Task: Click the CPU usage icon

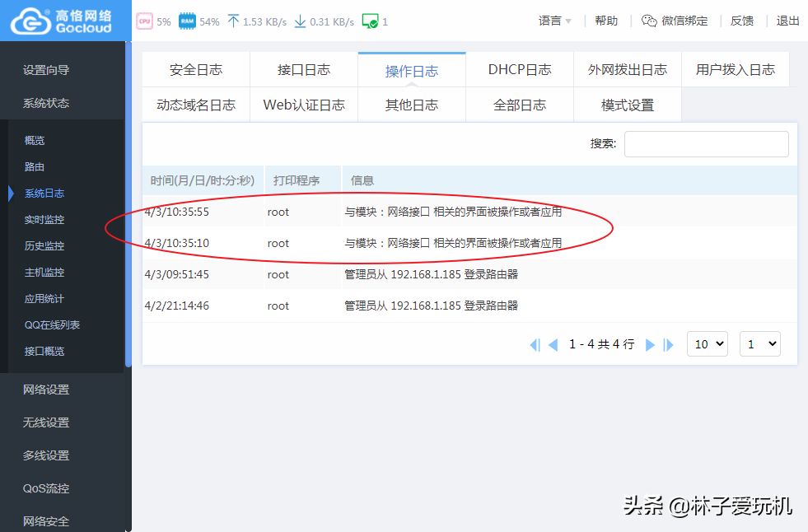Action: (144, 21)
